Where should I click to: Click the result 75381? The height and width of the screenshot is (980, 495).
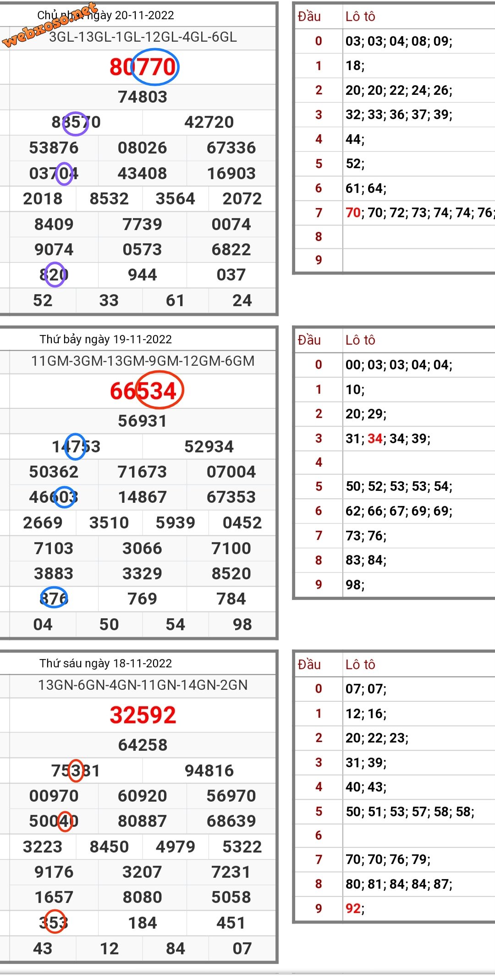coord(76,771)
